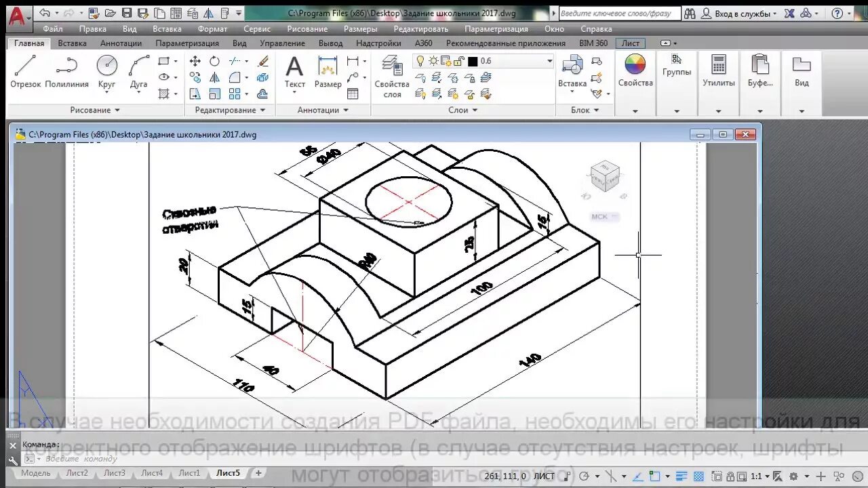Open the Справка menu
This screenshot has width=868, height=488.
point(596,28)
